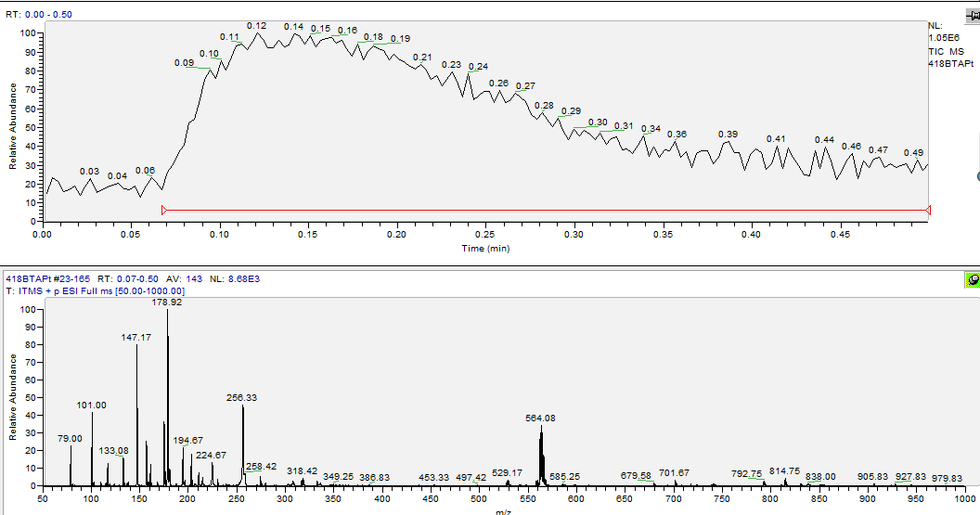Toggle the green pin on spectrum pane

tap(972, 278)
